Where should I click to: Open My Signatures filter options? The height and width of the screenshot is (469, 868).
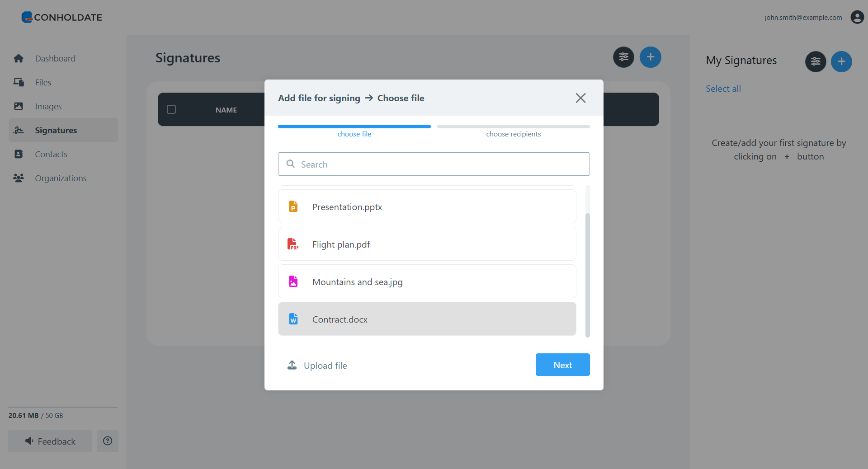[816, 61]
